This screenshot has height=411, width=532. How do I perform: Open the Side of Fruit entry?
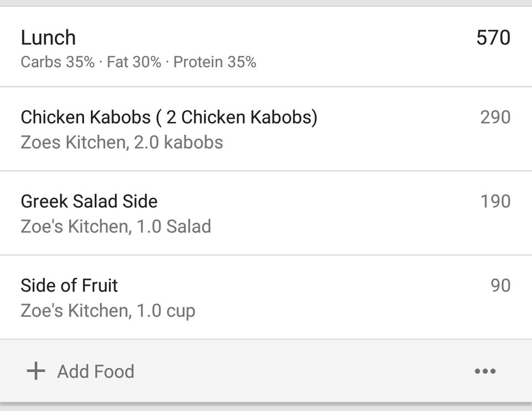coord(69,285)
